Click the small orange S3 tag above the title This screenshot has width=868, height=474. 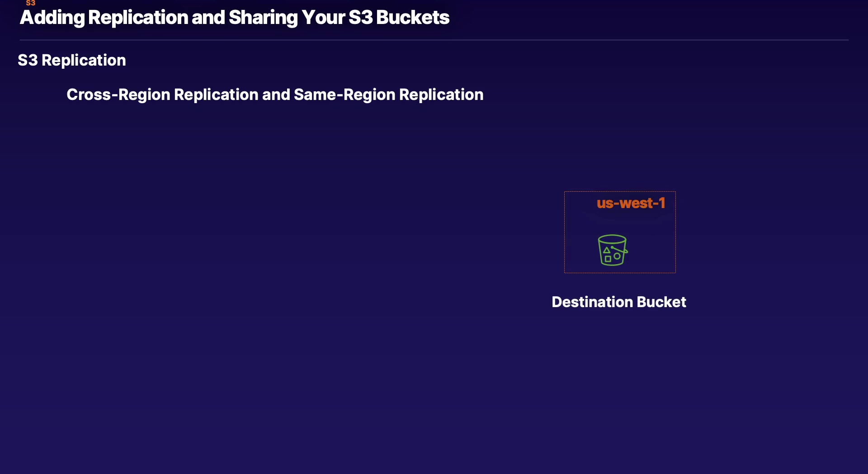30,3
